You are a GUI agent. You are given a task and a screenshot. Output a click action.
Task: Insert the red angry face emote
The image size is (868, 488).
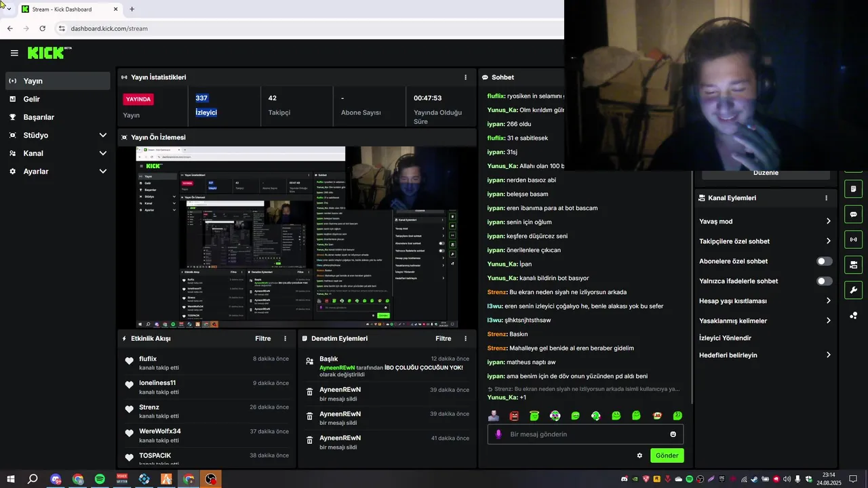(514, 415)
